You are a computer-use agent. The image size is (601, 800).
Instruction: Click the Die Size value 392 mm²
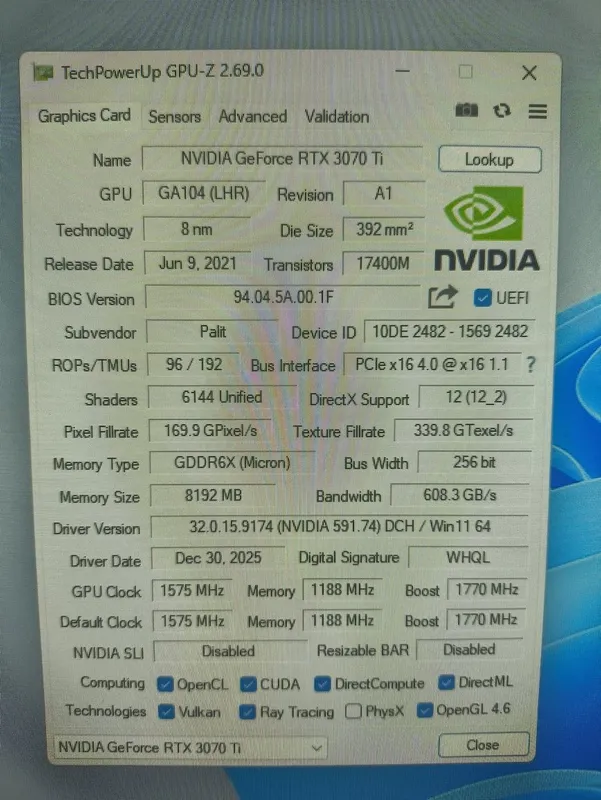pyautogui.click(x=384, y=230)
